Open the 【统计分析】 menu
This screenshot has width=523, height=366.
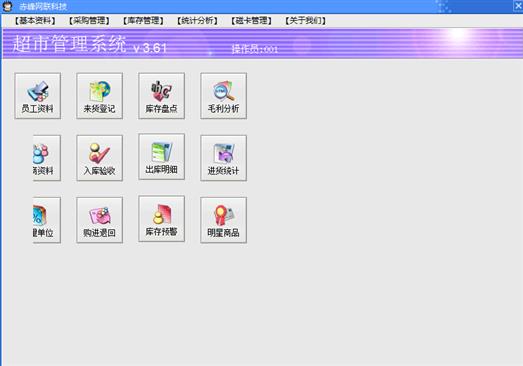(197, 21)
